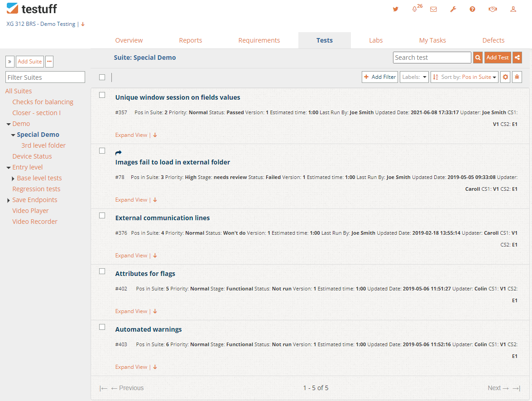The width and height of the screenshot is (532, 401).
Task: Select the Video Player suite
Action: 30,211
